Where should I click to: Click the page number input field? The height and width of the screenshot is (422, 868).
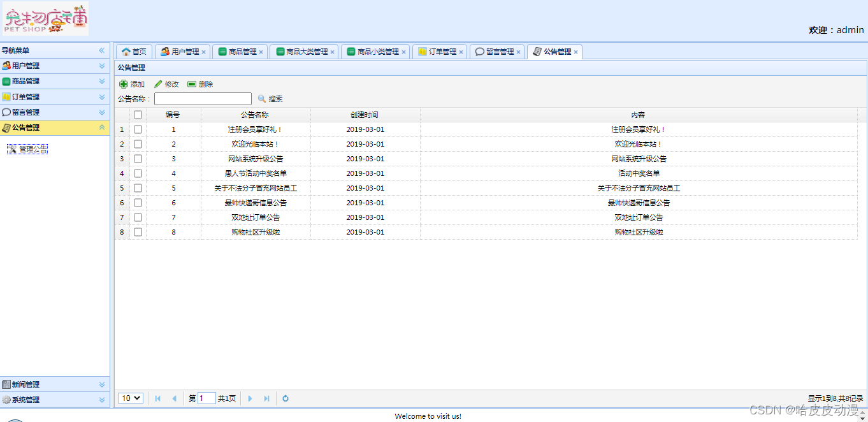(x=207, y=398)
